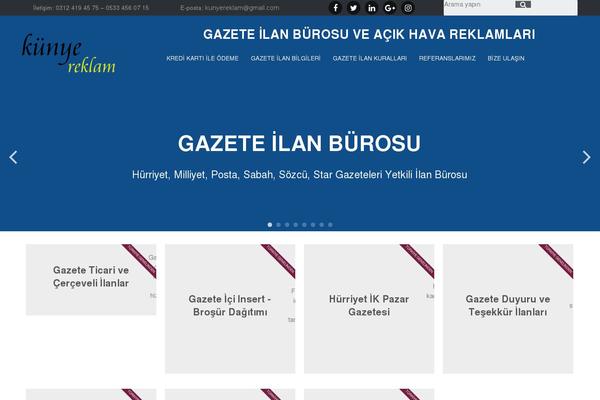Open the Twitter social icon
Viewport: 600px width, 400px height.
[353, 8]
